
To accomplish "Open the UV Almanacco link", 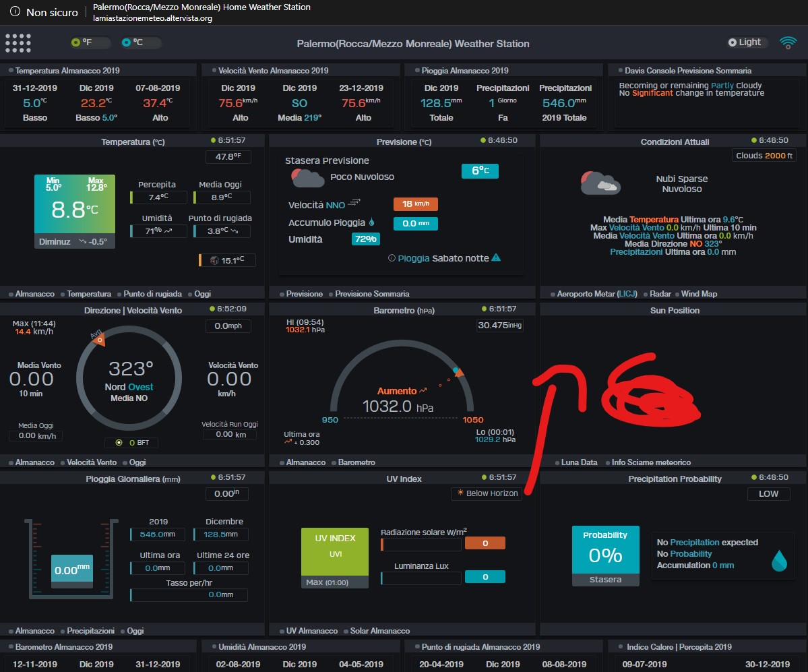I will coord(312,631).
